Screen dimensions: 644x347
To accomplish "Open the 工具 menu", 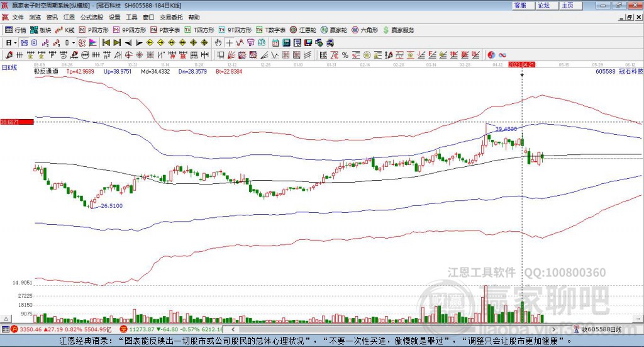I will 131,17.
